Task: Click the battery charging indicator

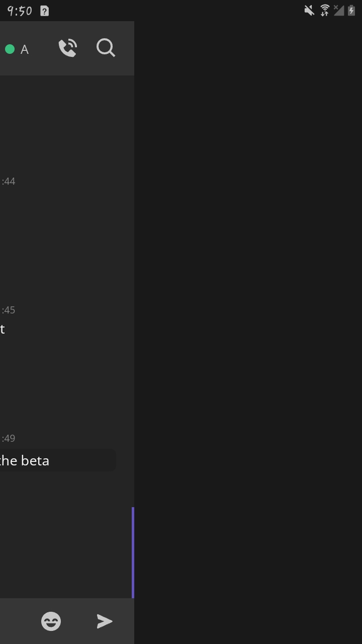Action: coord(351,10)
